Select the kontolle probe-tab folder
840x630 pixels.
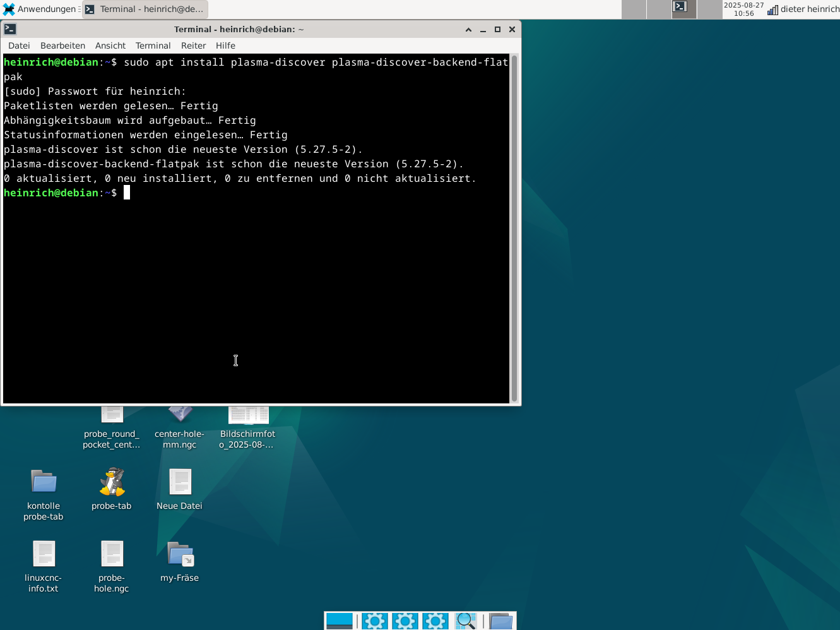[44, 494]
